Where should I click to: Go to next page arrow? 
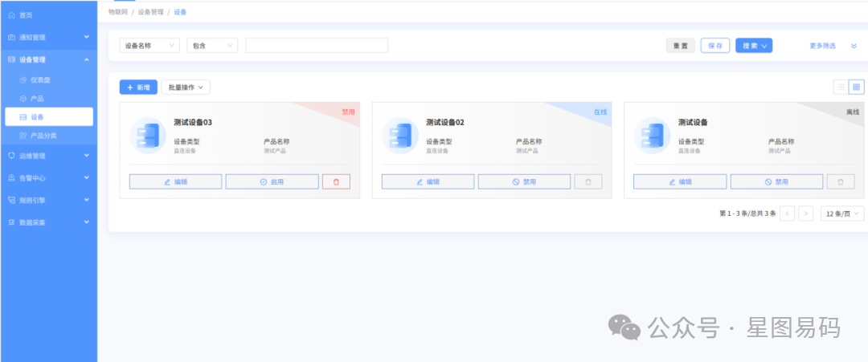(x=806, y=214)
